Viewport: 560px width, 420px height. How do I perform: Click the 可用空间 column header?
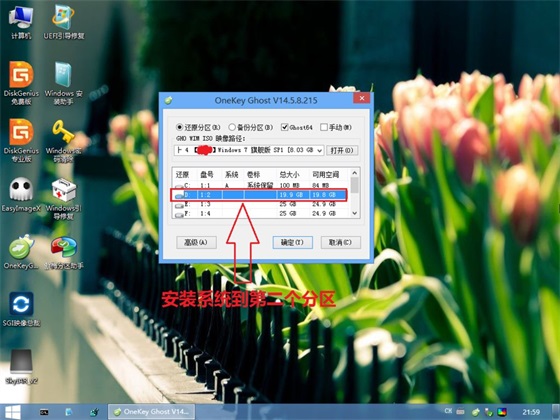(x=326, y=175)
